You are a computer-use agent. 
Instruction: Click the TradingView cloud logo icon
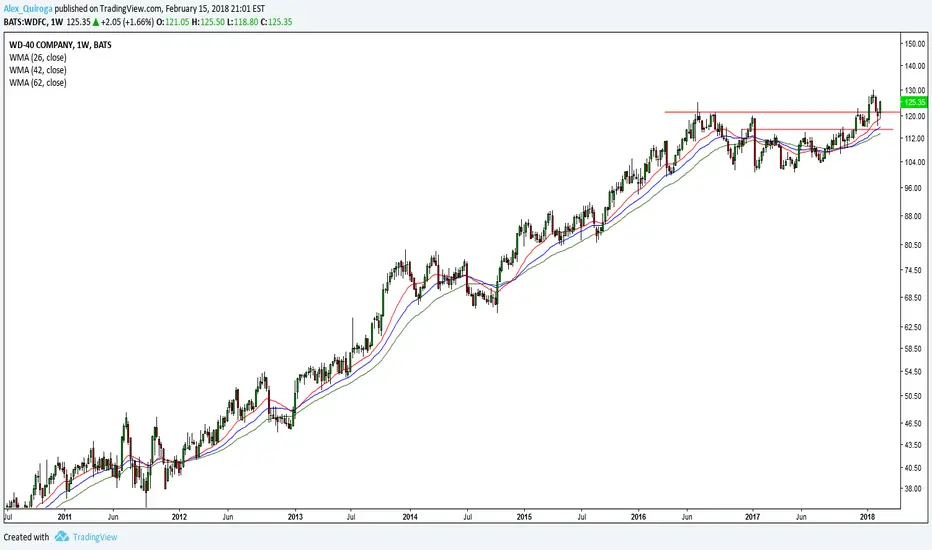pos(62,537)
